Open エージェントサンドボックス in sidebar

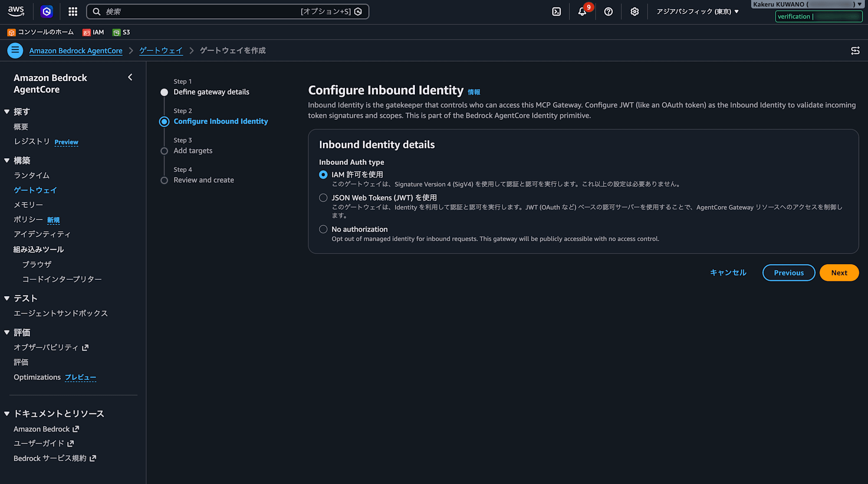[61, 313]
